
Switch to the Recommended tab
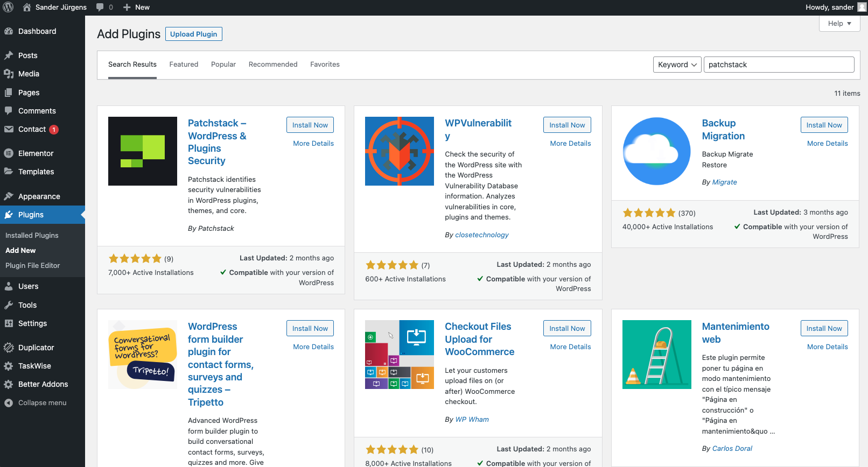[273, 65]
